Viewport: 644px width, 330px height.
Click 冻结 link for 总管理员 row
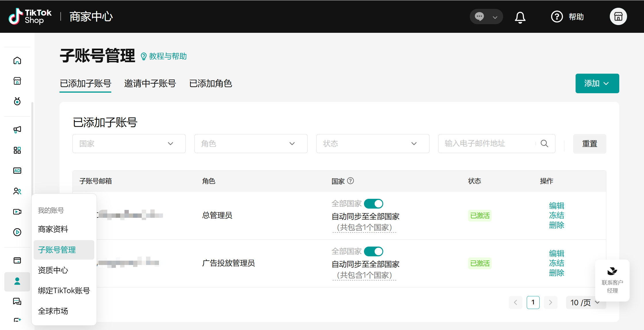556,215
